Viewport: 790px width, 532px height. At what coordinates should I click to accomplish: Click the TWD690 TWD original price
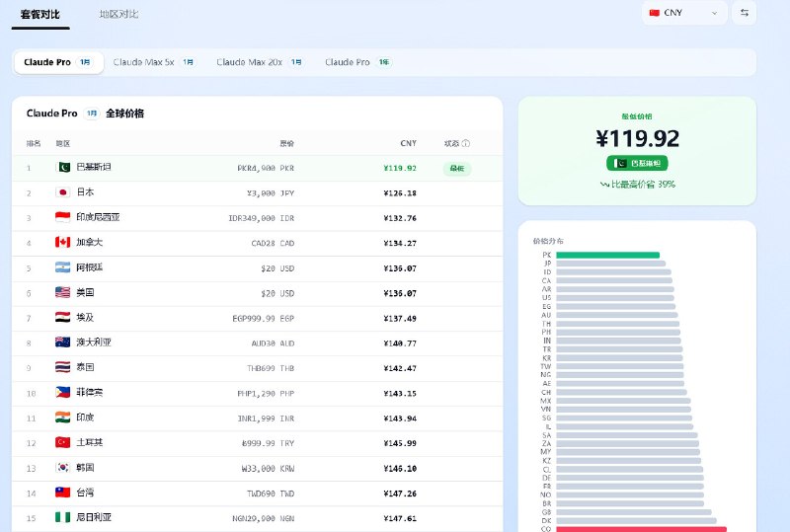pyautogui.click(x=271, y=494)
